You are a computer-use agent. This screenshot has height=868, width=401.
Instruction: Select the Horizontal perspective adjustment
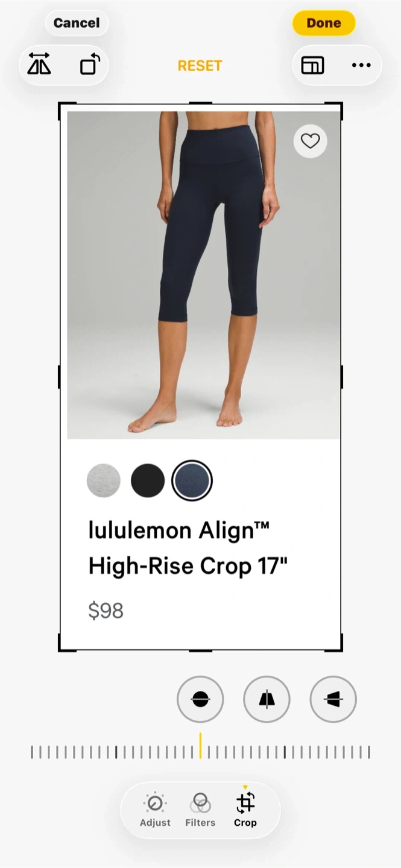(x=333, y=699)
